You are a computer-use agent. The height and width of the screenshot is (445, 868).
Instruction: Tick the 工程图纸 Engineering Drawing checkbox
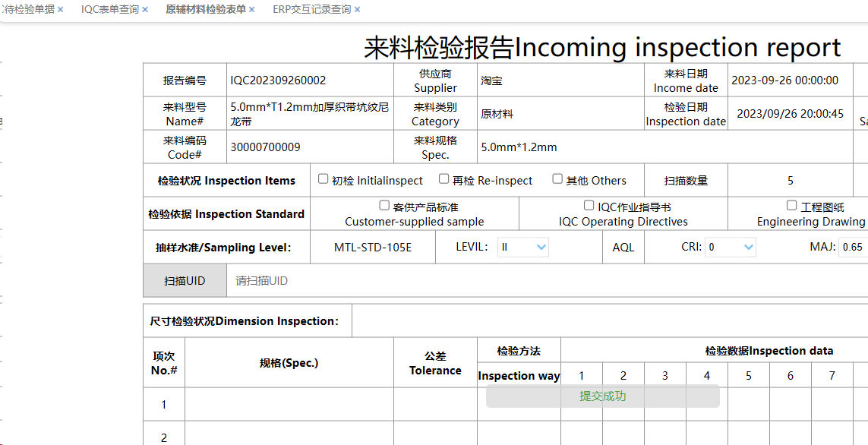point(791,206)
